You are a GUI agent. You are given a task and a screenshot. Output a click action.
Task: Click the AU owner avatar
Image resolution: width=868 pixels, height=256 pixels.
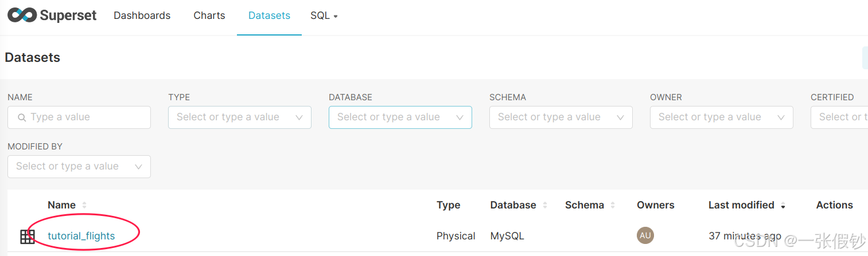(x=645, y=235)
